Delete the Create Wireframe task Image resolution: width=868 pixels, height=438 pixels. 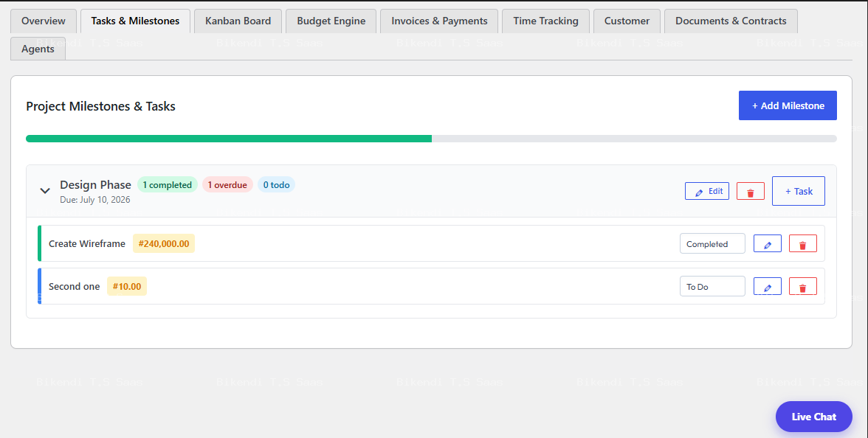tap(803, 244)
